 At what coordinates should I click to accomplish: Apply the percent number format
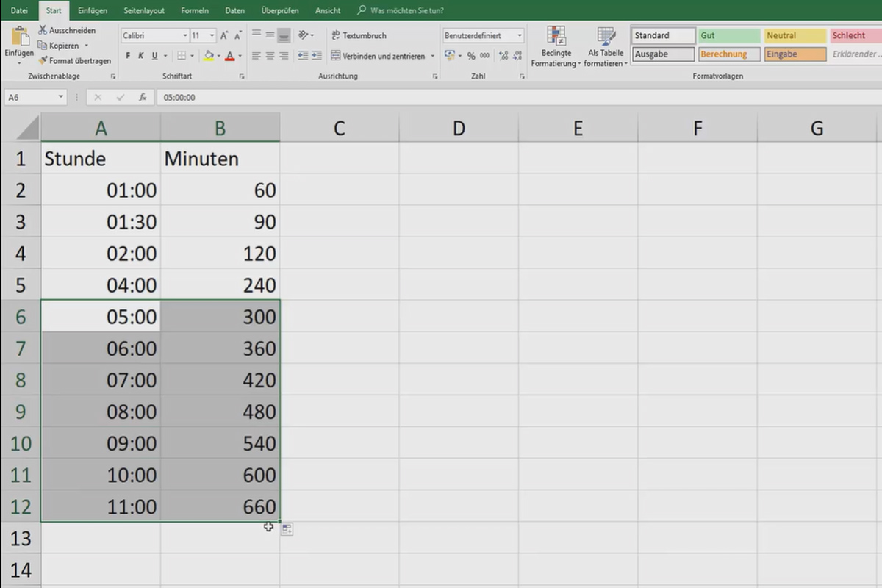(x=471, y=56)
